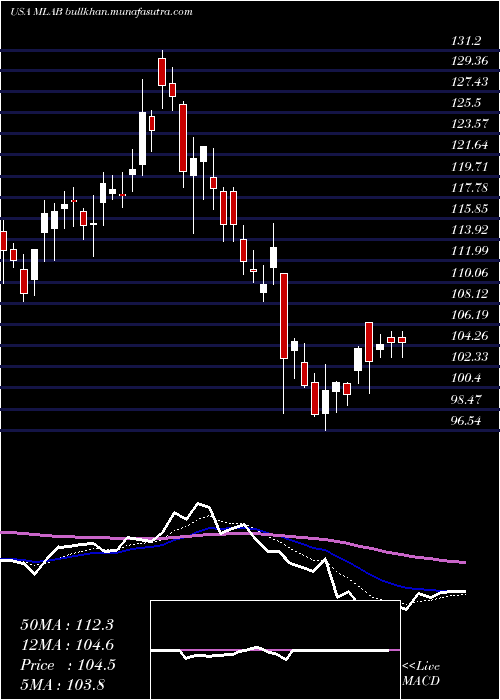Click the last red candle on the right

click(x=402, y=340)
